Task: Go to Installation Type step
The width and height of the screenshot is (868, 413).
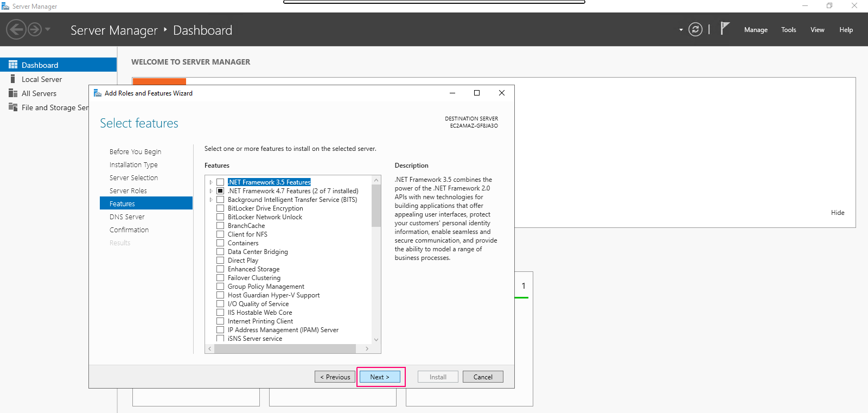Action: 133,165
